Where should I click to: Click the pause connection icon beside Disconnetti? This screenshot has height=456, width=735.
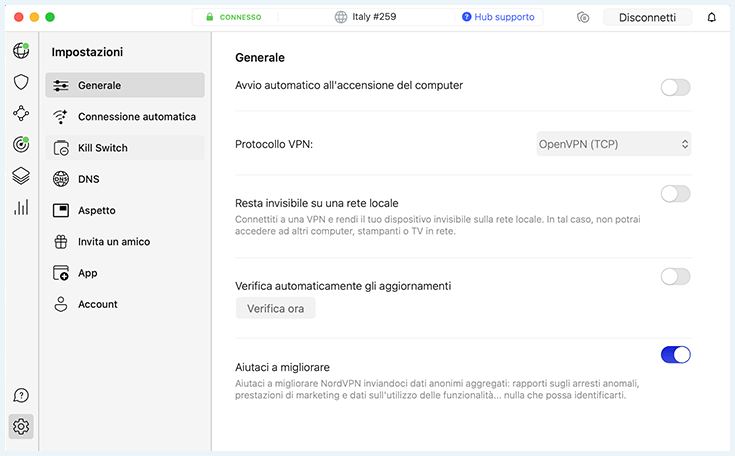click(583, 17)
